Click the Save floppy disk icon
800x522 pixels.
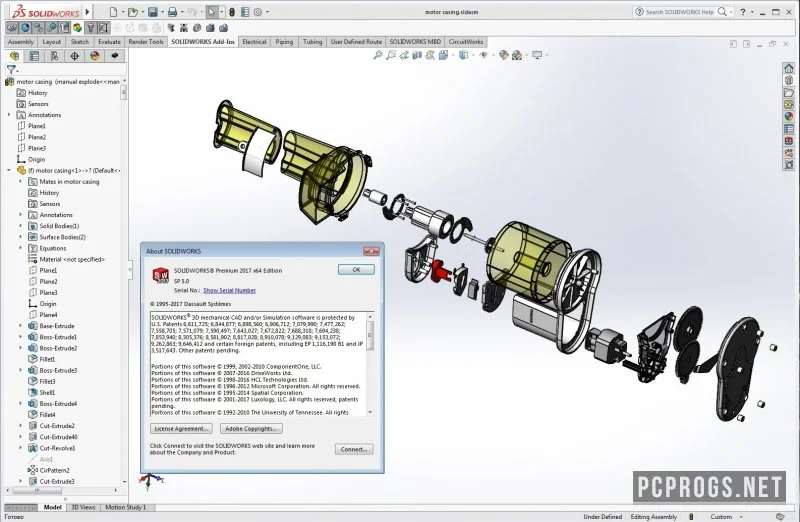click(x=153, y=12)
